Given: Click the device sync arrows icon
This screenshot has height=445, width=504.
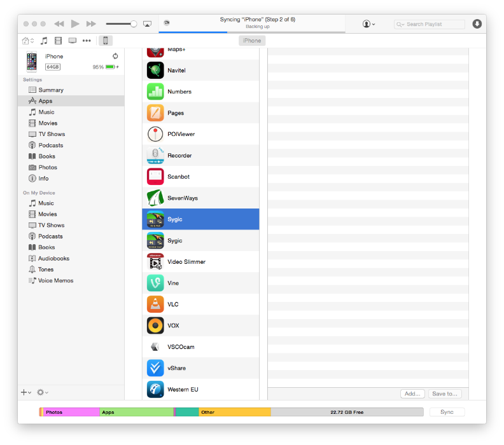Looking at the screenshot, I should pyautogui.click(x=115, y=56).
